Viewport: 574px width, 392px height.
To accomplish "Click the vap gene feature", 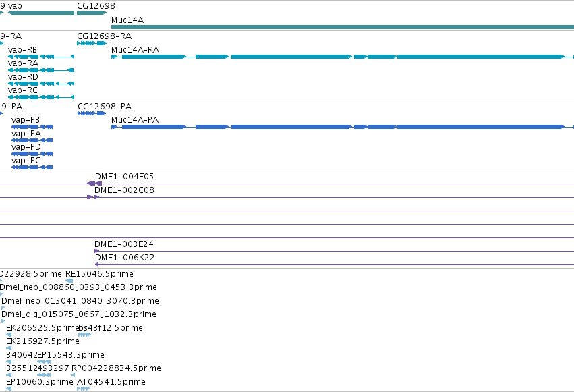I will pos(41,13).
